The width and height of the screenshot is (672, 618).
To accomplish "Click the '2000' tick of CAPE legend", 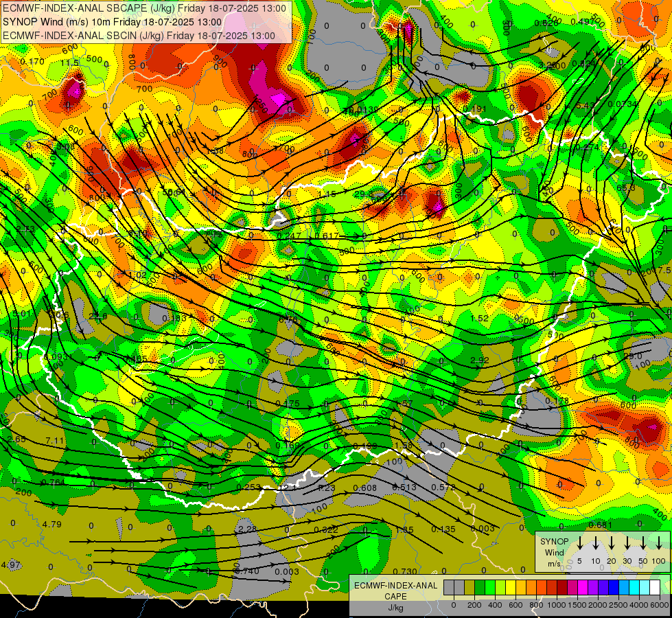I will (599, 605).
